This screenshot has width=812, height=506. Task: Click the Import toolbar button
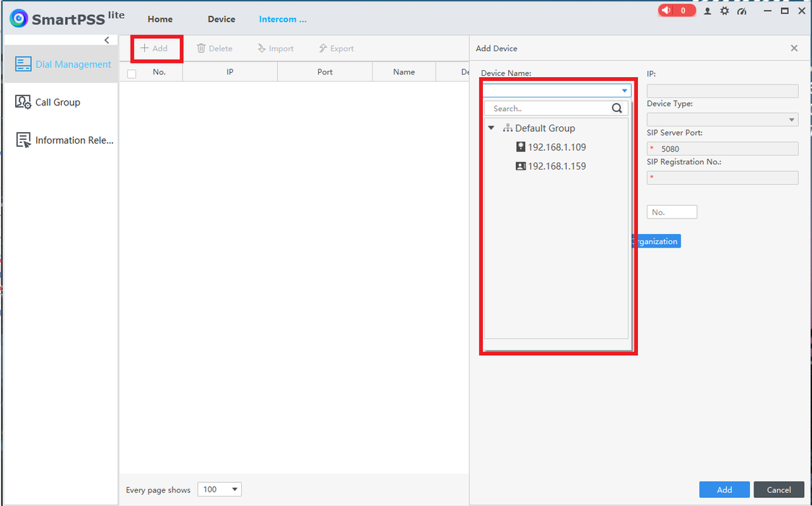pos(276,48)
